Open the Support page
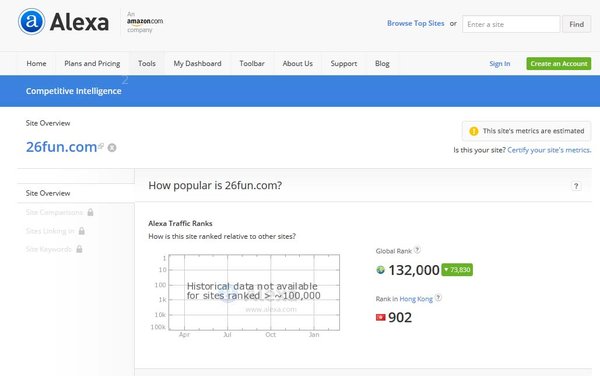Viewport: 600px width, 376px height. pos(344,63)
